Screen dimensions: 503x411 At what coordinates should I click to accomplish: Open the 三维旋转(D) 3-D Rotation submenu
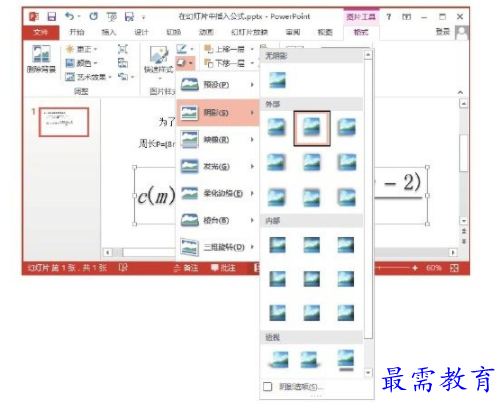click(218, 247)
